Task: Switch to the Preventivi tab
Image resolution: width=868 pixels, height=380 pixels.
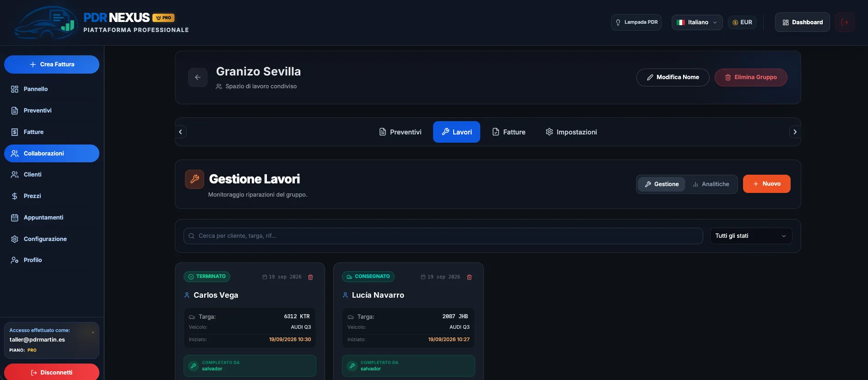Action: click(401, 132)
